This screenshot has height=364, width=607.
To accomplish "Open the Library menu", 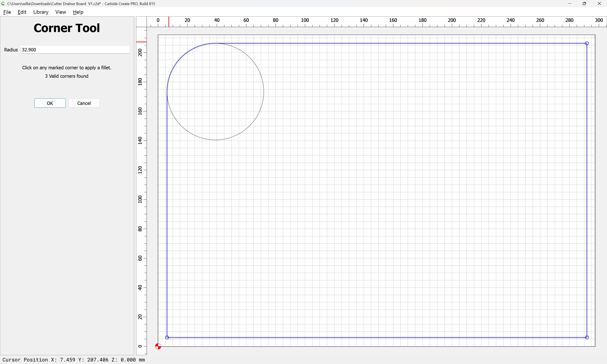I will (x=41, y=12).
